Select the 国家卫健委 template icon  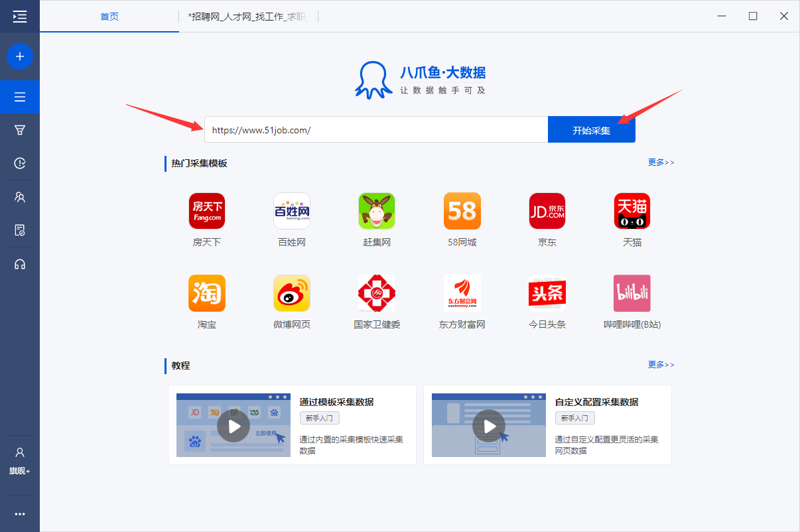click(377, 293)
